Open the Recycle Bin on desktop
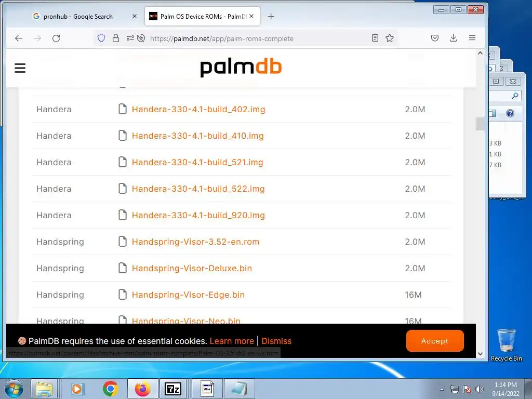This screenshot has height=399, width=532. [x=506, y=345]
